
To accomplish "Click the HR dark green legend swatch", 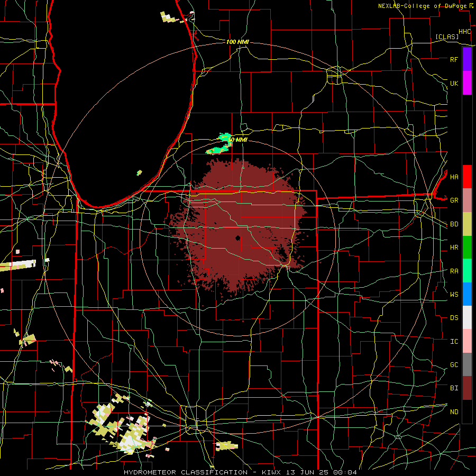I will click(x=467, y=248).
